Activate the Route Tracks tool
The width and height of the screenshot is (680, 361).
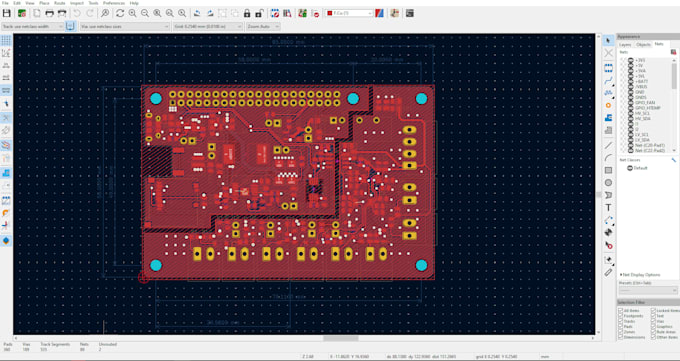click(608, 80)
